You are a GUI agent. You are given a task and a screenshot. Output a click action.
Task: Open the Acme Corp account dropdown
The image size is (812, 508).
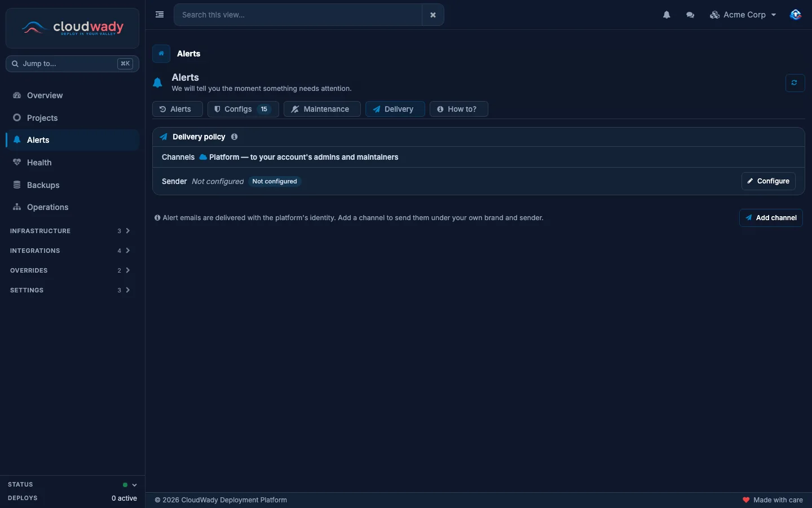tap(743, 15)
